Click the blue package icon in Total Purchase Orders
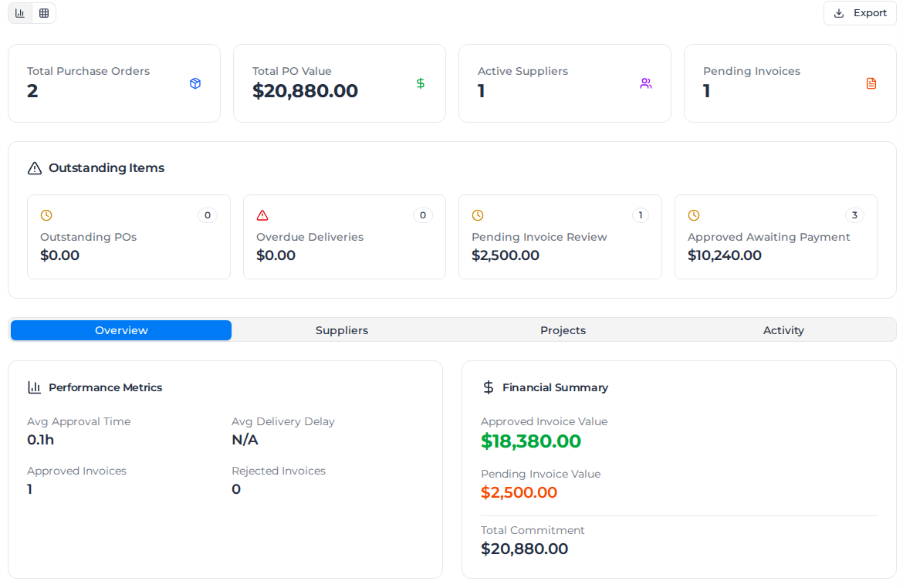Viewport: 903px width, 588px height. pyautogui.click(x=195, y=83)
